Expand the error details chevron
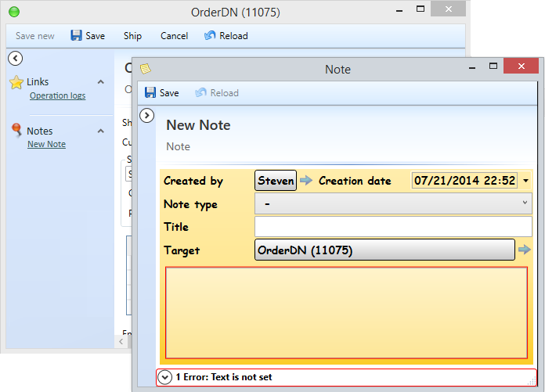The width and height of the screenshot is (545, 392). coord(164,377)
